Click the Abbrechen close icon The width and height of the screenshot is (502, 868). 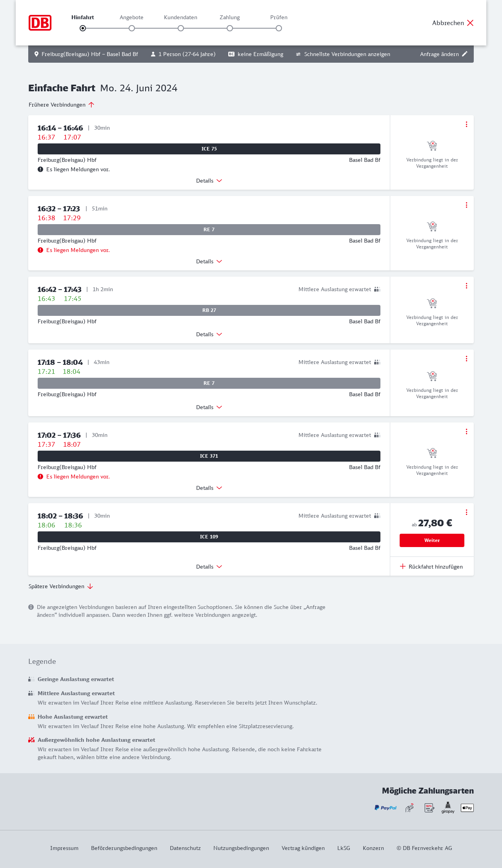[470, 23]
